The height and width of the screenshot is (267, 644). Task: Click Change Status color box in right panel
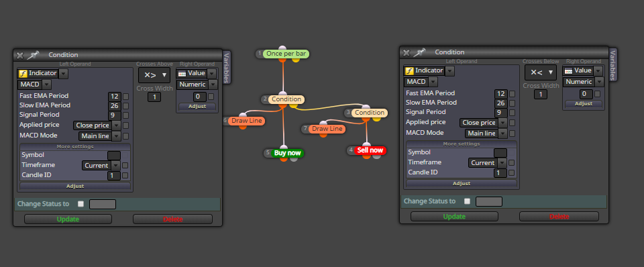[489, 202]
